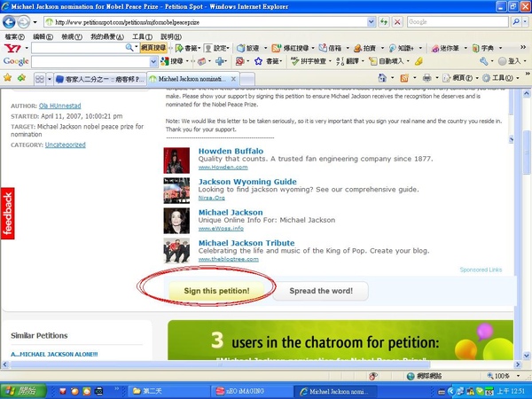Click the A...MICHAEL JACKSON ALONE!!! petition link
The width and height of the screenshot is (532, 399).
[54, 354]
